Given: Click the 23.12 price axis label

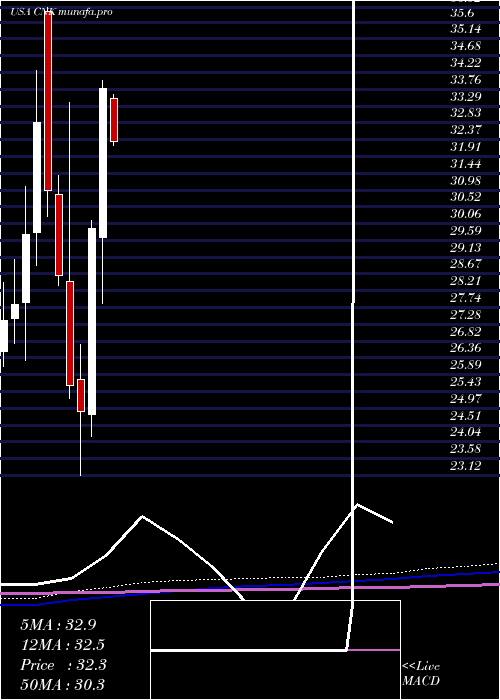Looking at the screenshot, I should pos(466,466).
